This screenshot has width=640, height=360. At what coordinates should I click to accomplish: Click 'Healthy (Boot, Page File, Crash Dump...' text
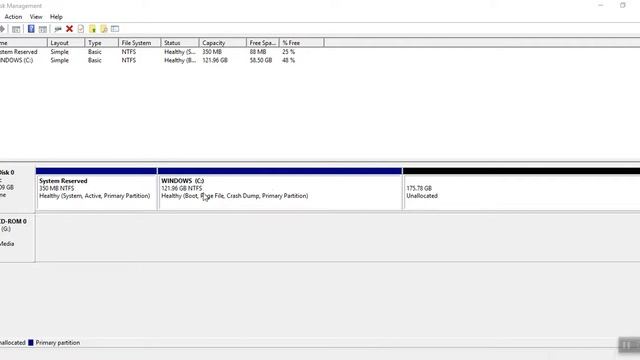coord(235,196)
